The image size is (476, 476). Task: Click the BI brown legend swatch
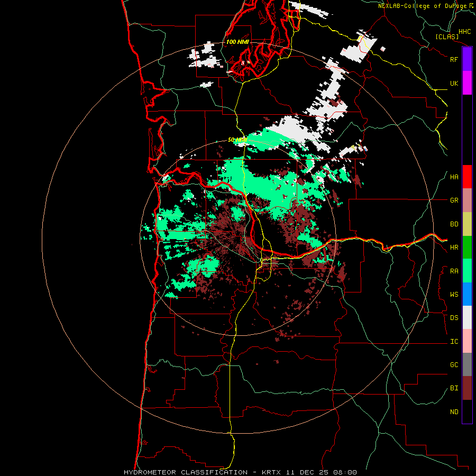point(467,388)
